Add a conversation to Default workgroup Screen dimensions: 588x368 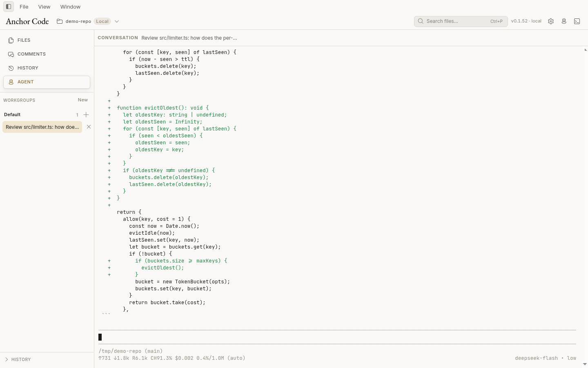pyautogui.click(x=86, y=115)
